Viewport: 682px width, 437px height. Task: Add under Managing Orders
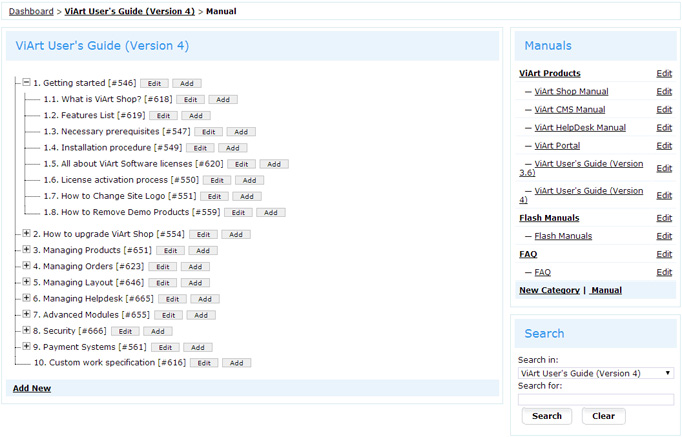pos(195,267)
